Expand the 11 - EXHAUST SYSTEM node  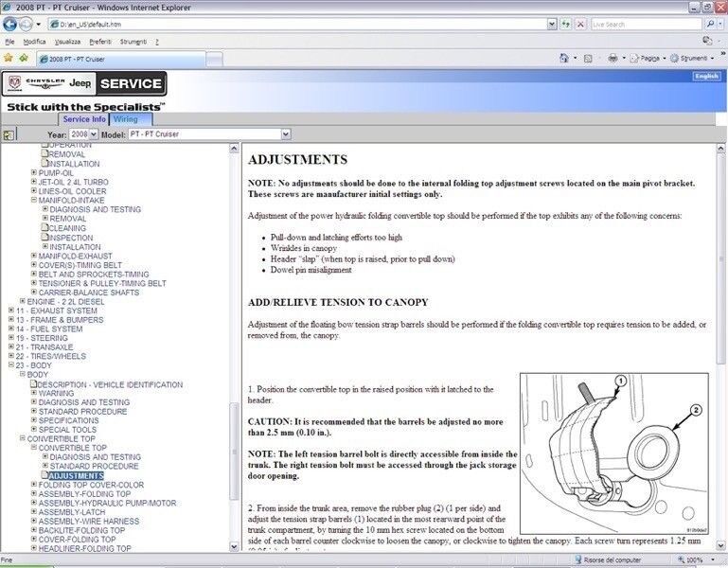click(10, 311)
